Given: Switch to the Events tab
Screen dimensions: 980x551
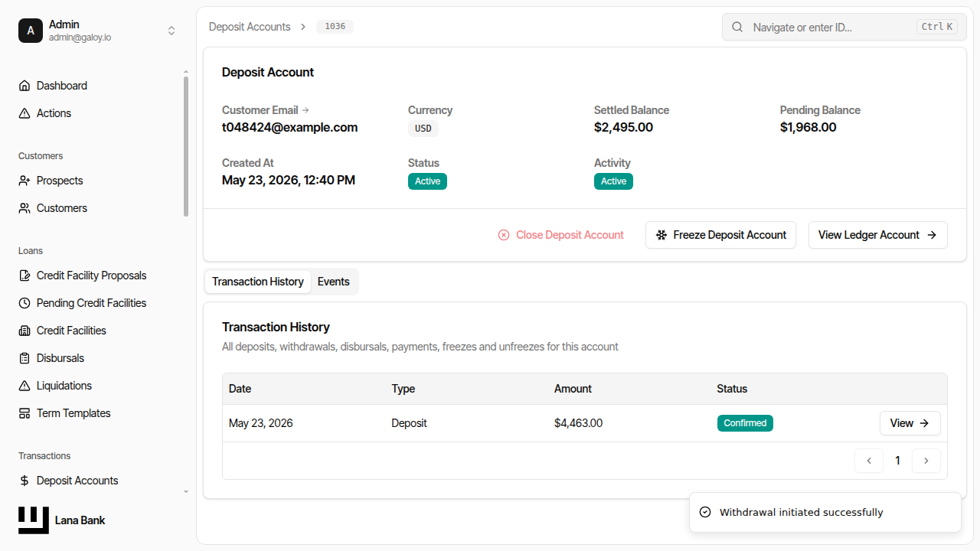Looking at the screenshot, I should tap(334, 282).
